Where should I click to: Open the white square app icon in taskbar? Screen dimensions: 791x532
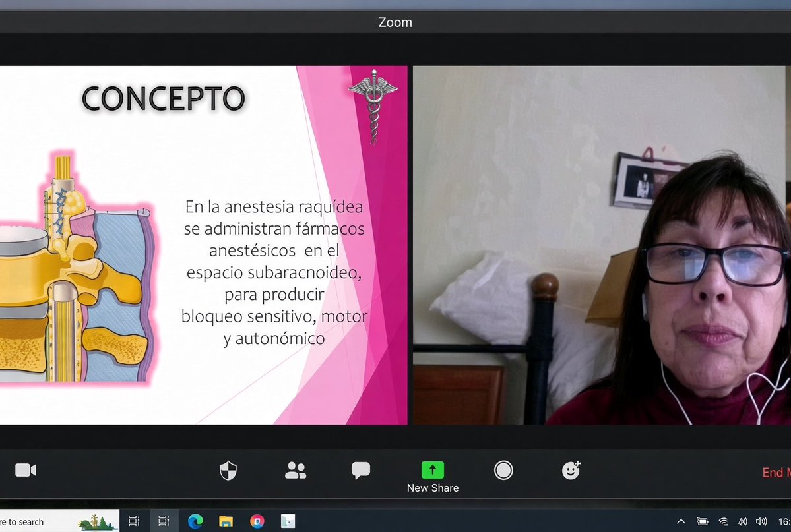(x=288, y=521)
